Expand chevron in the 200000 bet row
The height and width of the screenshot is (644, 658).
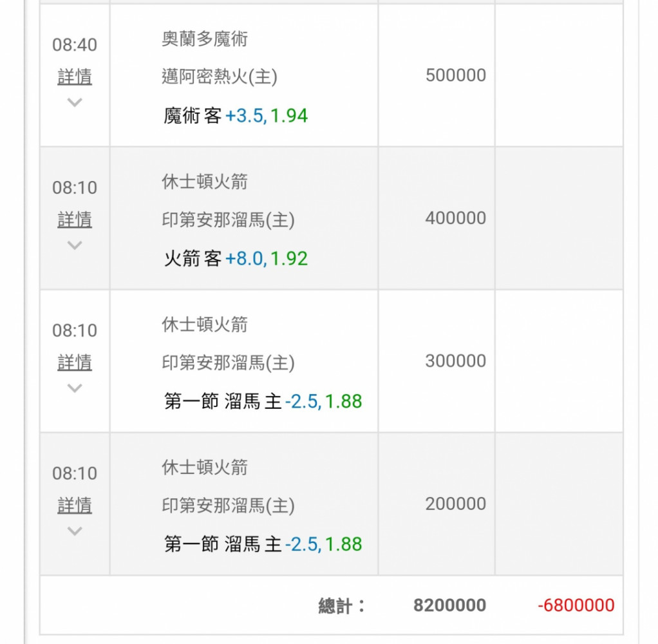75,531
